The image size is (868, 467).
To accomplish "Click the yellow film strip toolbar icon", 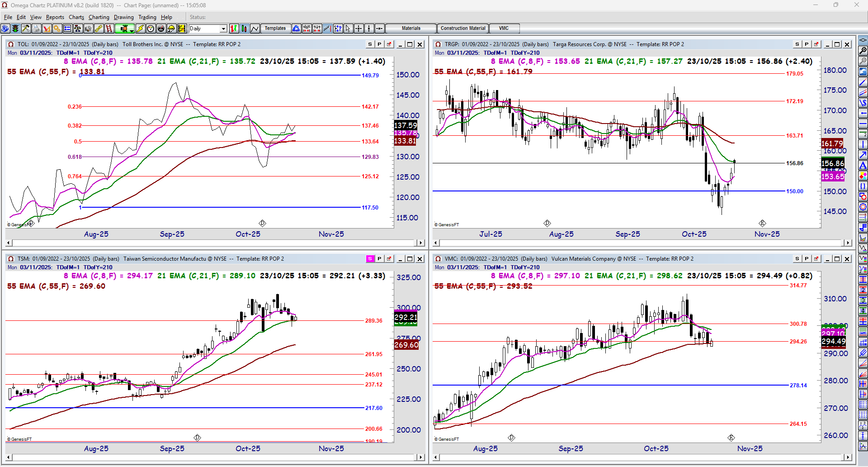I will click(182, 29).
